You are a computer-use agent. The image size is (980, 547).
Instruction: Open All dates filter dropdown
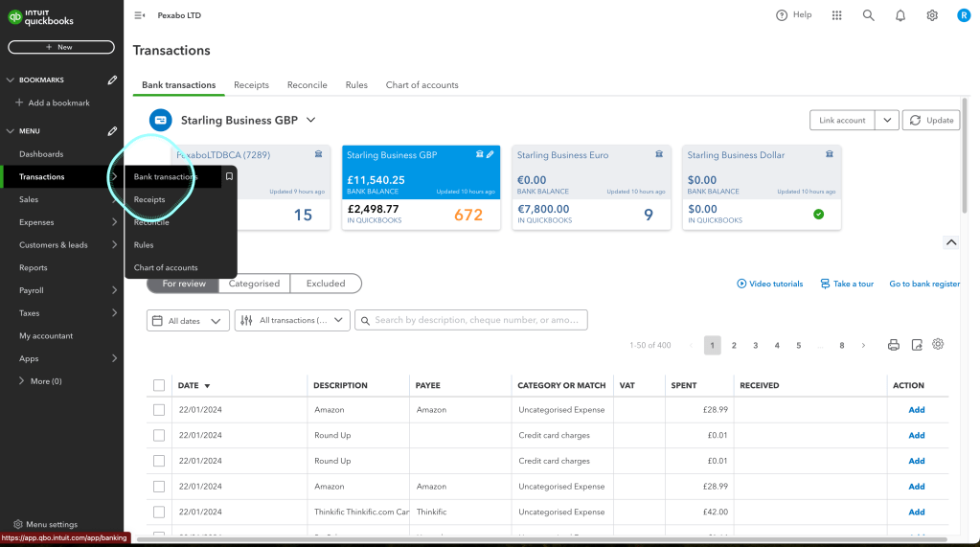(x=188, y=321)
